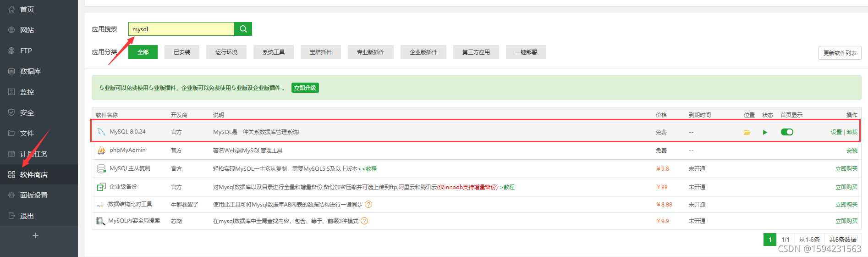Click the 应用搜索 input field
The height and width of the screenshot is (257, 868).
coord(181,29)
